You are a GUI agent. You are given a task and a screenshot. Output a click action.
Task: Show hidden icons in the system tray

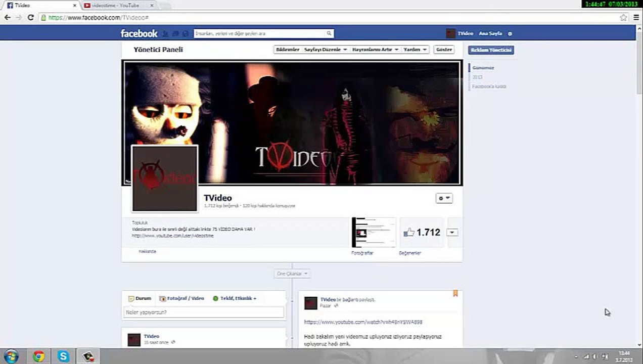[576, 356]
